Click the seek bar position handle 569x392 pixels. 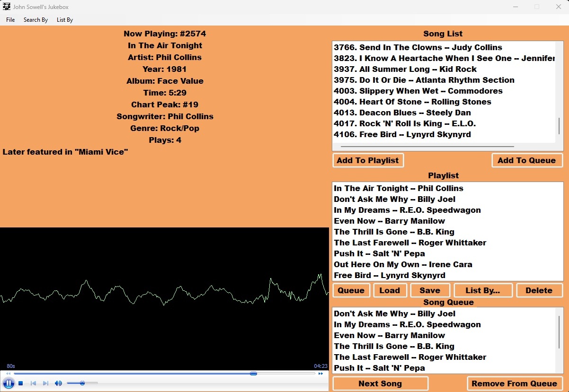coord(253,374)
